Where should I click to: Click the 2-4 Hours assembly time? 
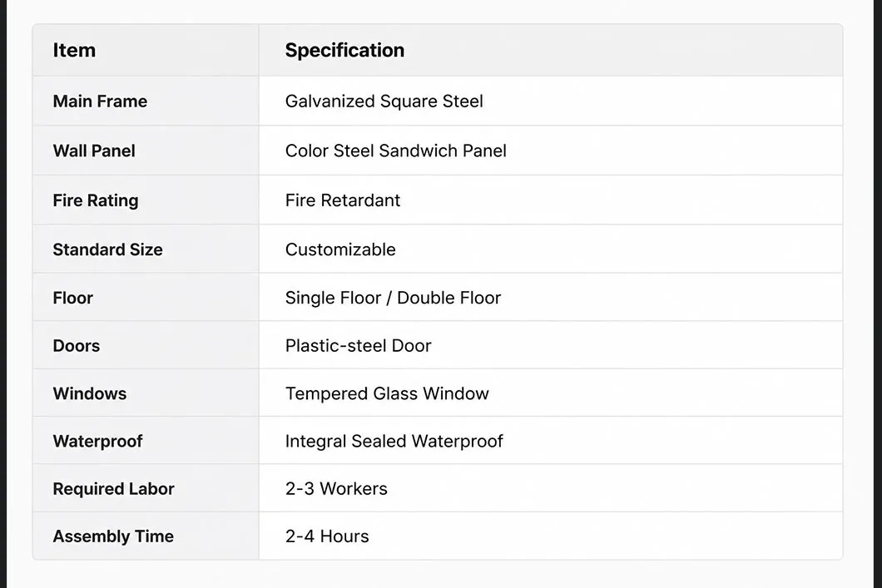point(327,536)
